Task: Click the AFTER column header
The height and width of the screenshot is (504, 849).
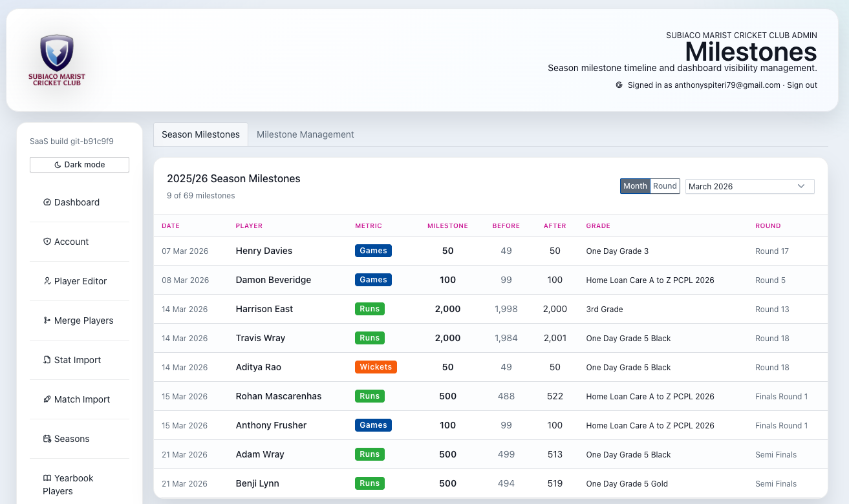Action: (x=555, y=226)
